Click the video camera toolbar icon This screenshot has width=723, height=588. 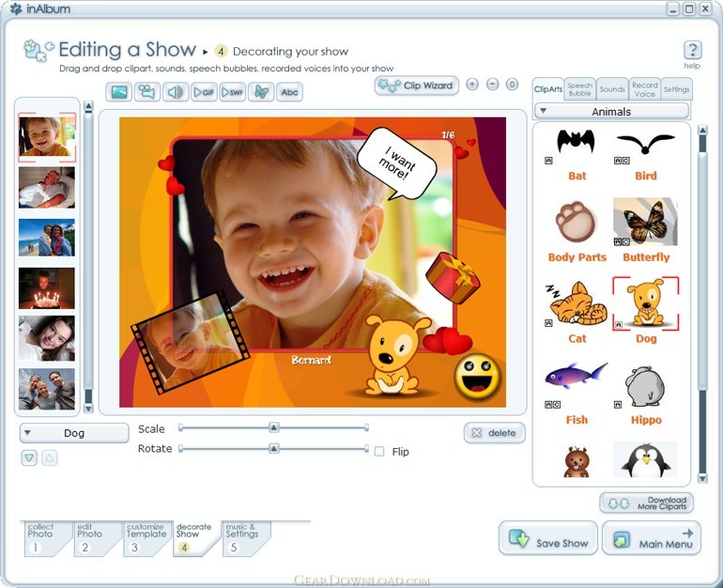tap(147, 92)
